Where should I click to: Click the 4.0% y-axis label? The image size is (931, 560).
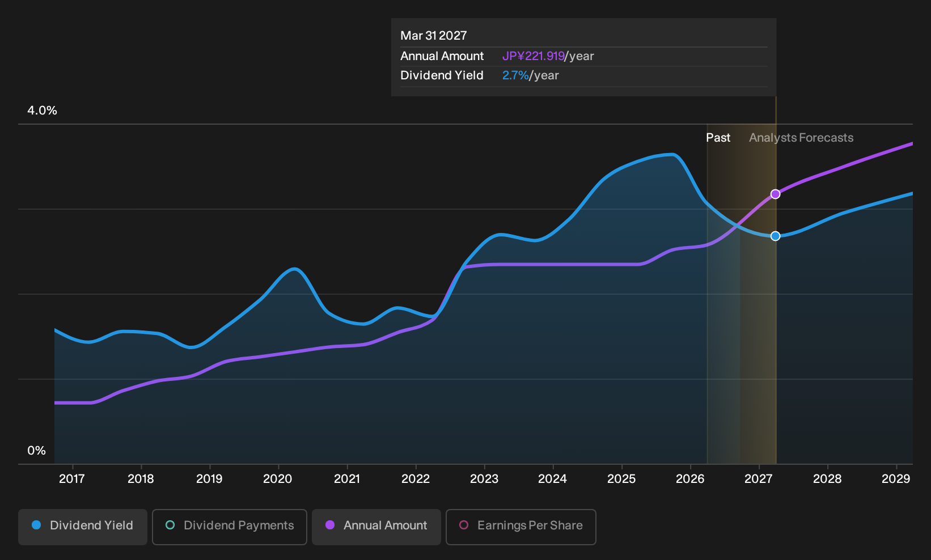[43, 111]
